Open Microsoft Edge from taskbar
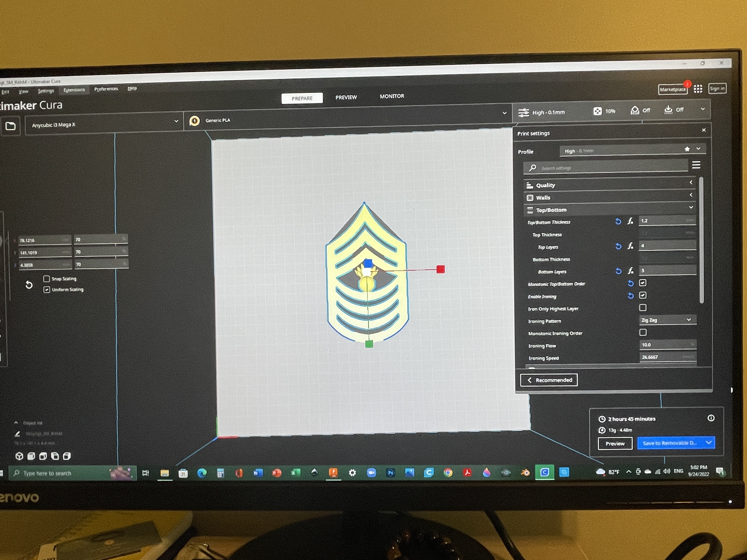 tap(202, 473)
